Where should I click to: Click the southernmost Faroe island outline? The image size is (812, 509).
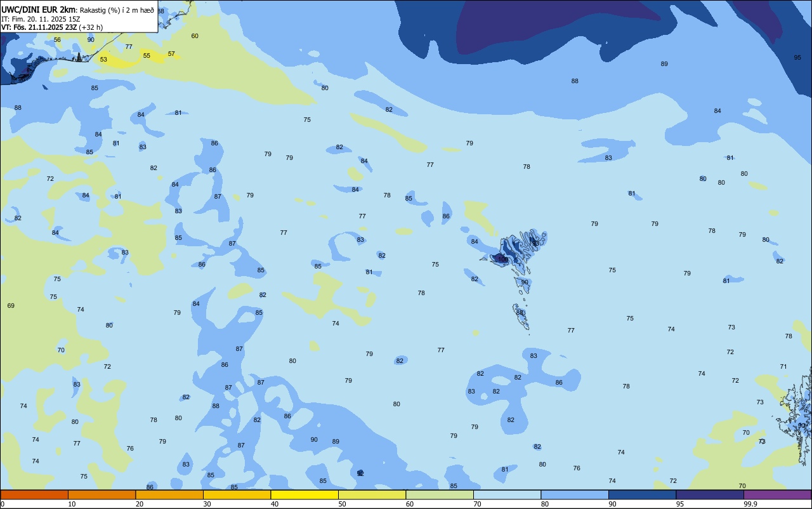pos(521,317)
